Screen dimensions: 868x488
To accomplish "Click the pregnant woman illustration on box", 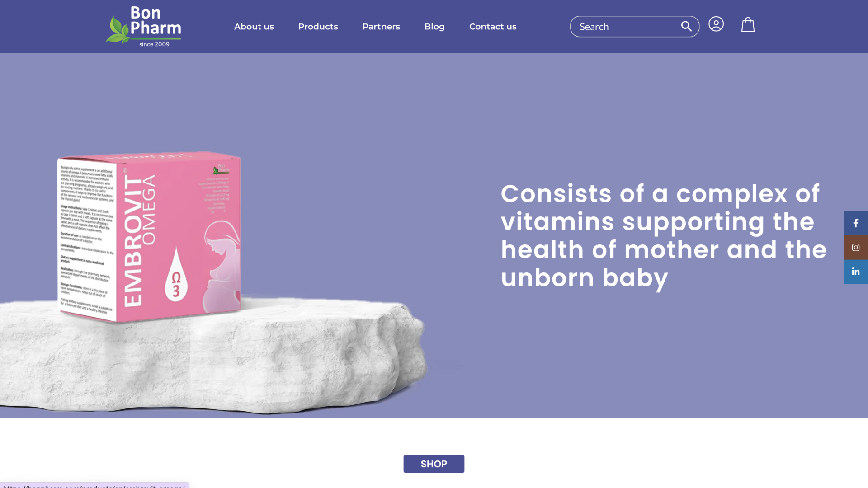I will pos(222,267).
